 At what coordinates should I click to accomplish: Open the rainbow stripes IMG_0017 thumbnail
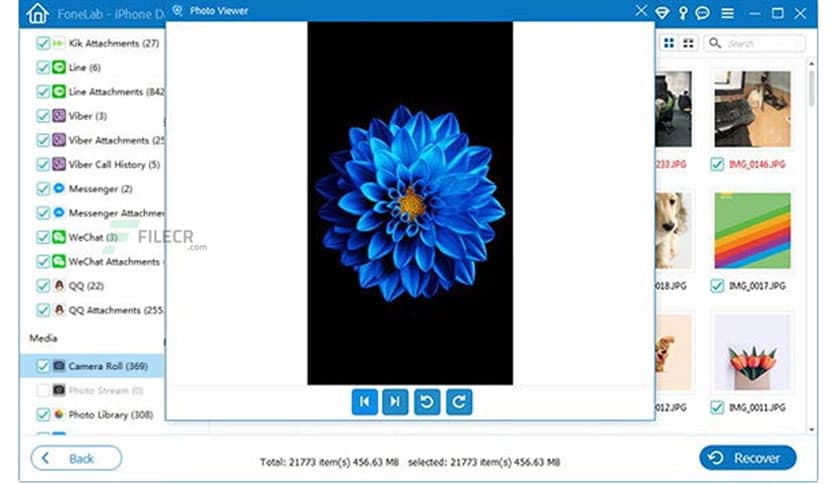(752, 230)
